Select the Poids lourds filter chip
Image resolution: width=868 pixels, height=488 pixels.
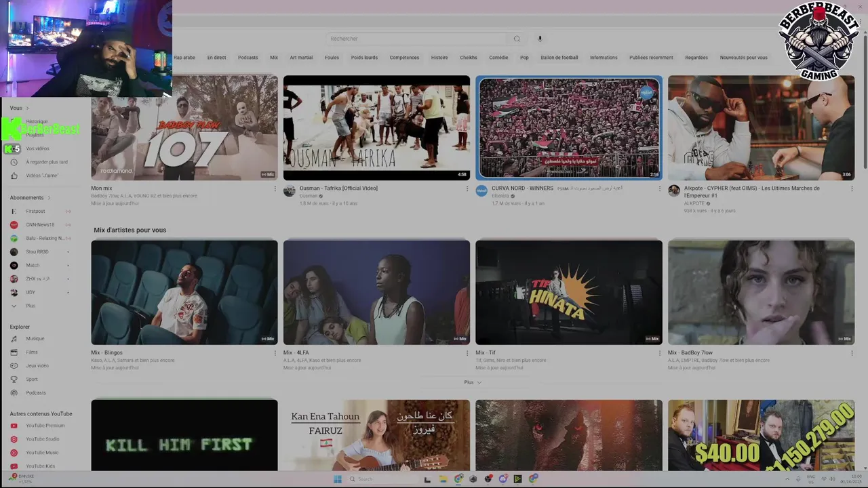tap(364, 58)
